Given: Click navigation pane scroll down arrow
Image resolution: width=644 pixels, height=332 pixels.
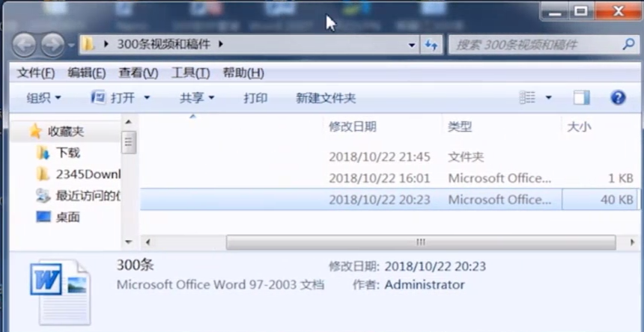Looking at the screenshot, I should click(128, 242).
